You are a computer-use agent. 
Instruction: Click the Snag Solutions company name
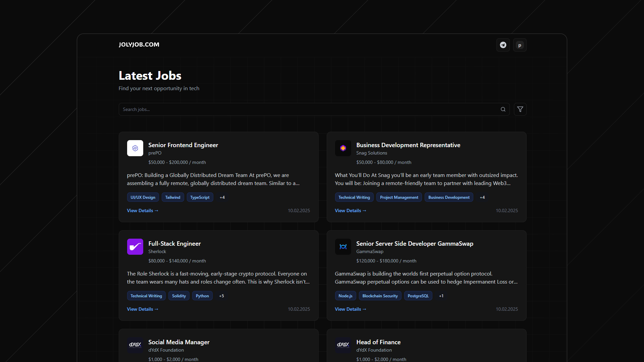coord(372,153)
